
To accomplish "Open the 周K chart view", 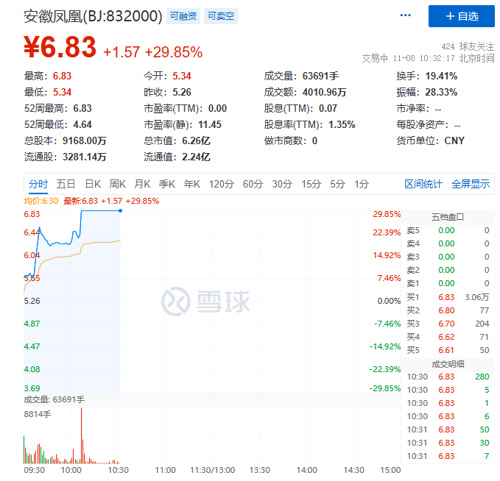I will tap(117, 184).
